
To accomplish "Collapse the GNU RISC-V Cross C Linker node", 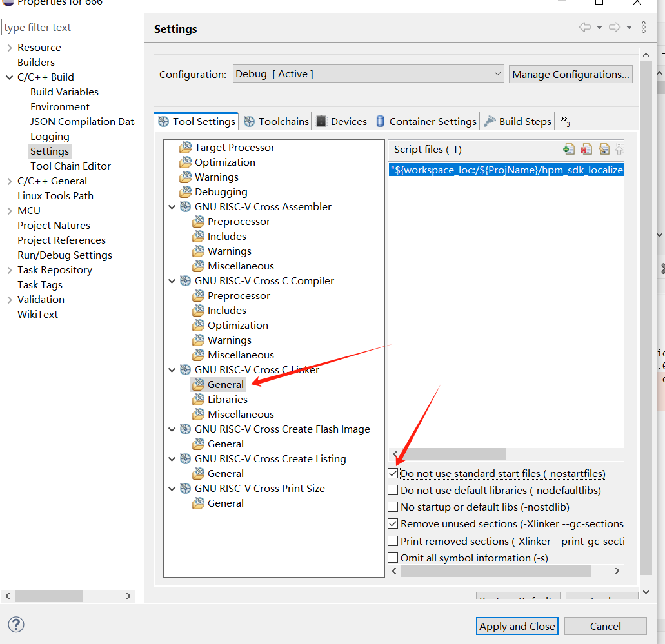I will (x=172, y=370).
